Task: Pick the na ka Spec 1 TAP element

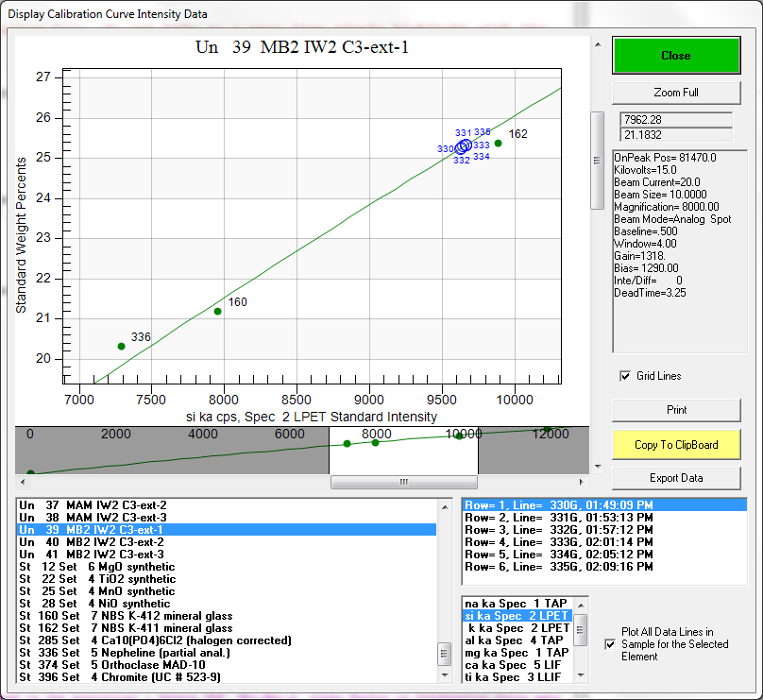Action: coord(516,603)
